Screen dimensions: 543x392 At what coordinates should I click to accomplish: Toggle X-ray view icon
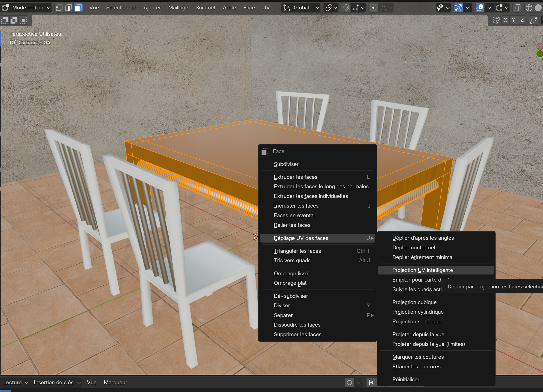[x=517, y=8]
